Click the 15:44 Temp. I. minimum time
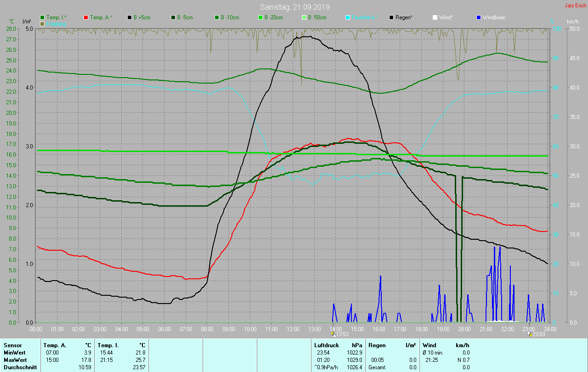 [x=107, y=353]
